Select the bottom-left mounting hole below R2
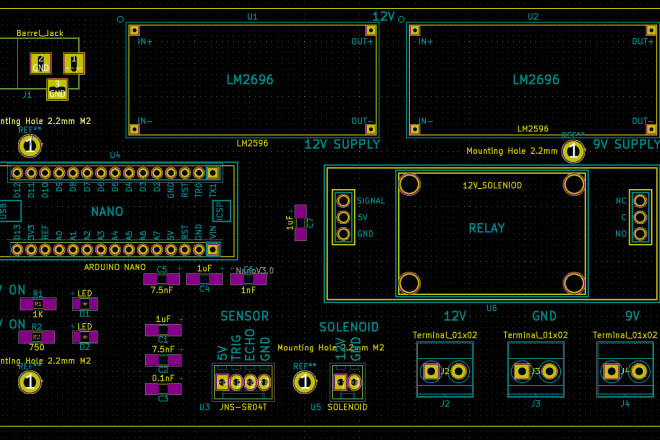 (x=30, y=382)
